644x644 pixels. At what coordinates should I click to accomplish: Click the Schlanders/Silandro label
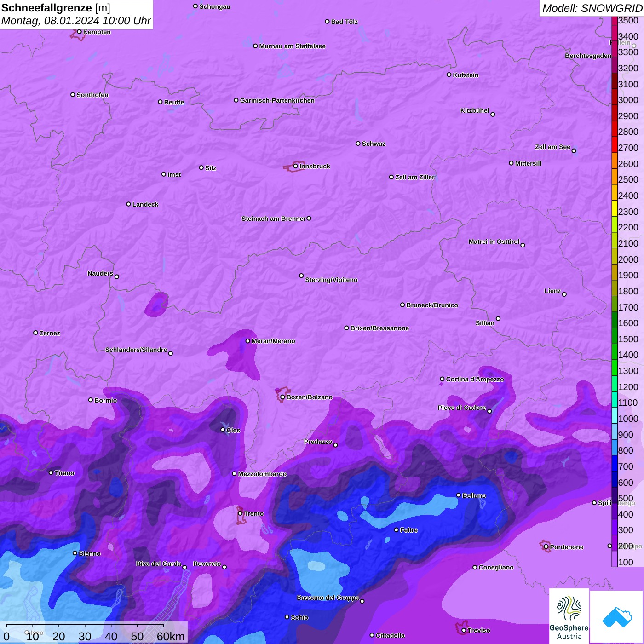coord(136,350)
